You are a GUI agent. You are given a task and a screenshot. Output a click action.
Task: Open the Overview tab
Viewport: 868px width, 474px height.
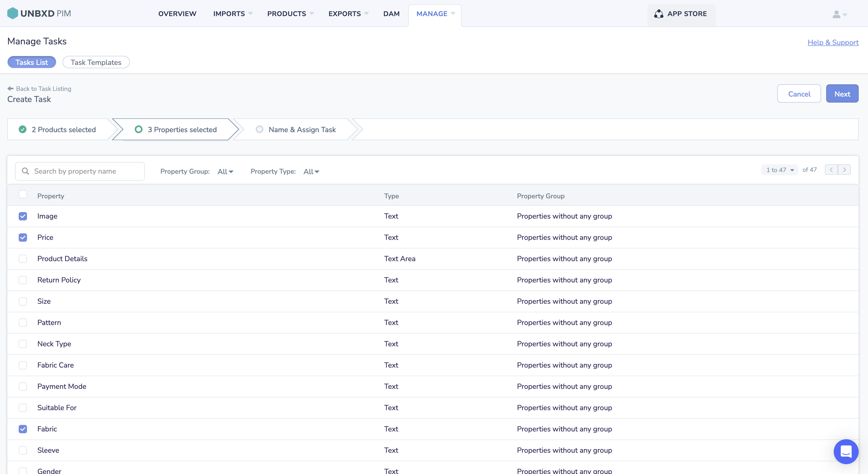[177, 14]
